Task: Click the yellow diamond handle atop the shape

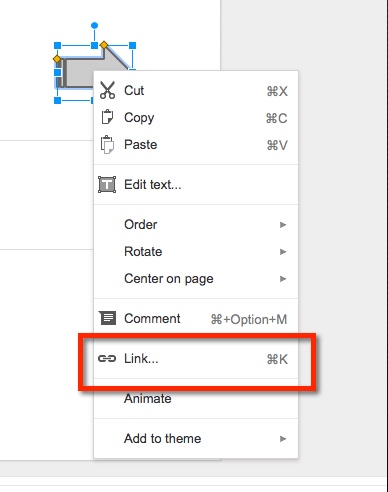Action: (x=104, y=45)
